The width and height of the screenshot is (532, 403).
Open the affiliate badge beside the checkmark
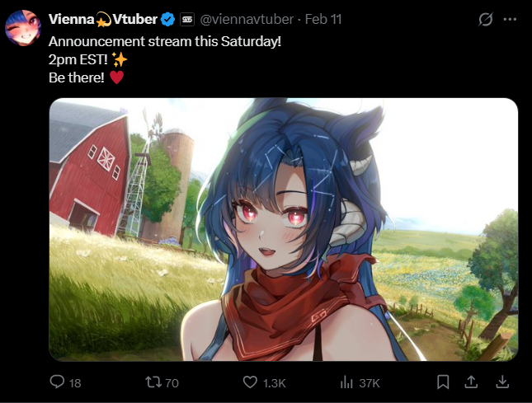click(x=187, y=19)
